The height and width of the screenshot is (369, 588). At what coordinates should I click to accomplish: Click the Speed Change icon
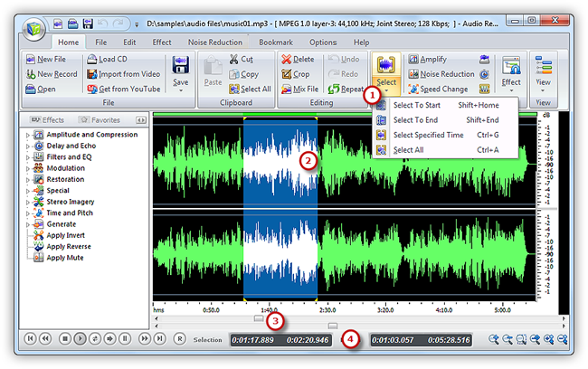[x=413, y=89]
